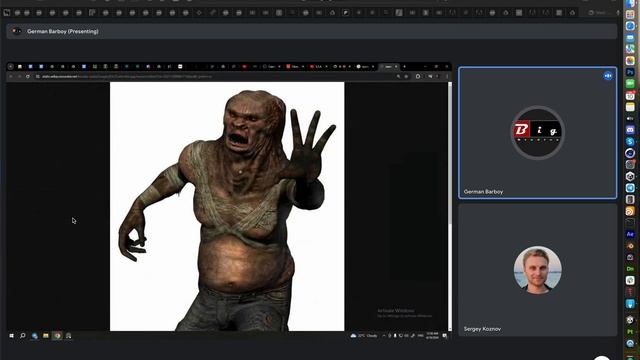
Task: Open Calendar from the macOS dock
Action: 630,95
